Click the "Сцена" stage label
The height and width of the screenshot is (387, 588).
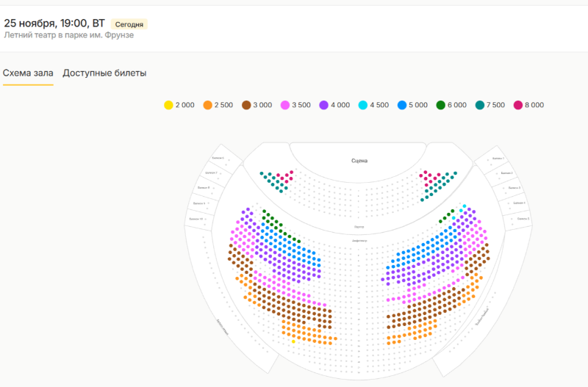(359, 160)
